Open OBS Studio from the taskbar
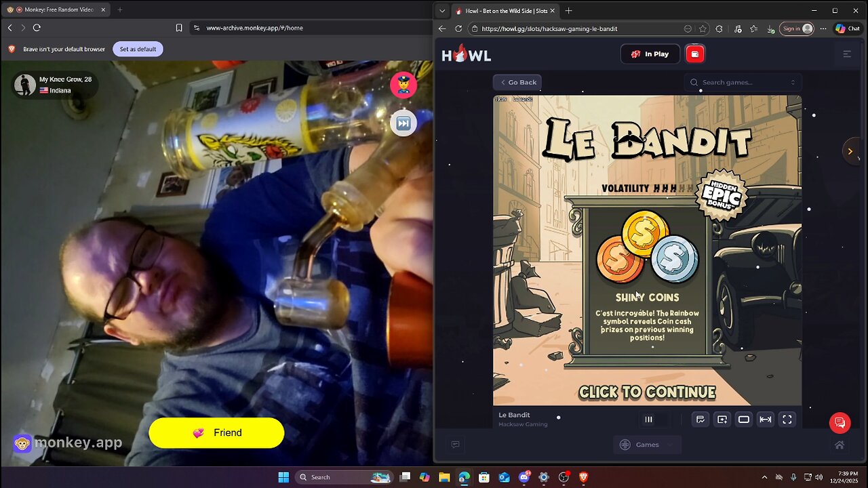The width and height of the screenshot is (868, 488). 564,477
